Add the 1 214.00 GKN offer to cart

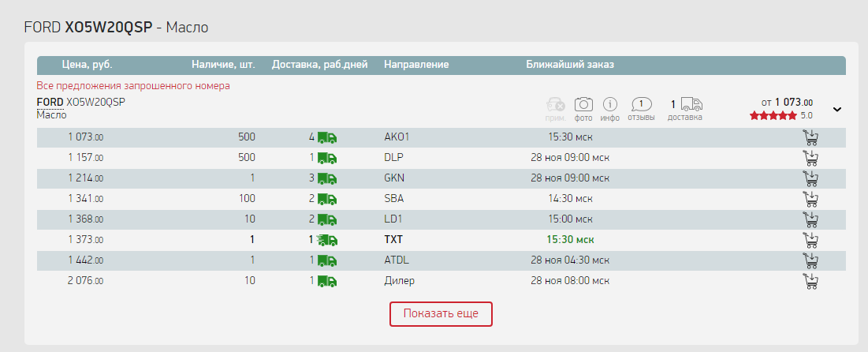point(810,178)
